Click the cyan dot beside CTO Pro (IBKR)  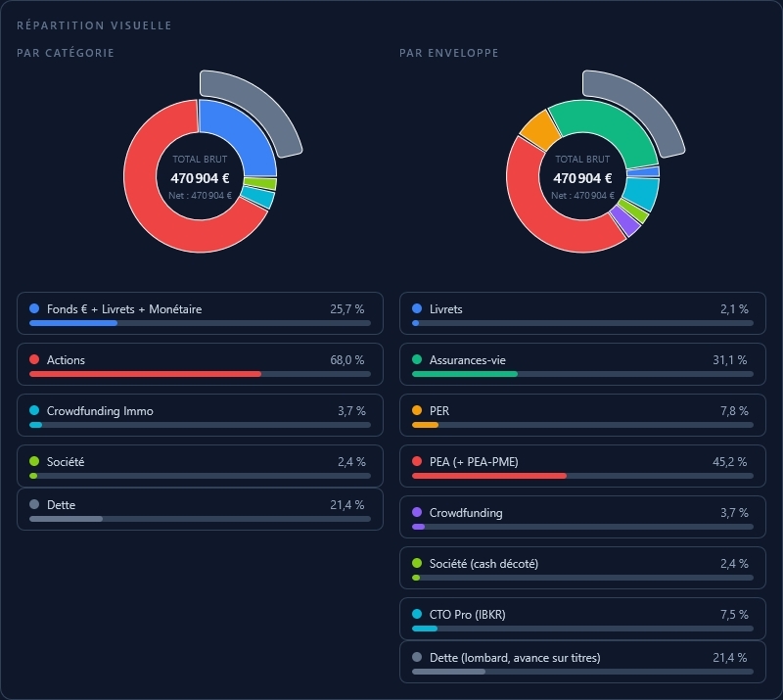tap(417, 614)
